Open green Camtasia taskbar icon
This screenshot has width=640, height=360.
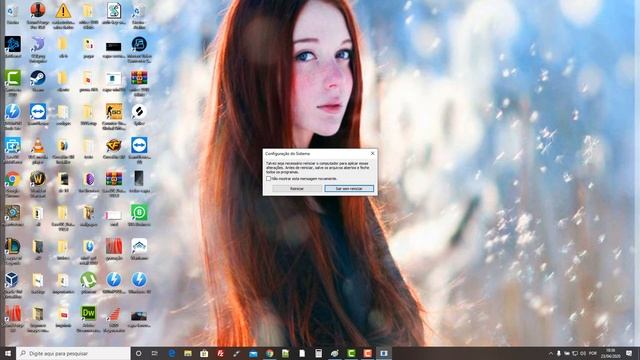(351, 353)
